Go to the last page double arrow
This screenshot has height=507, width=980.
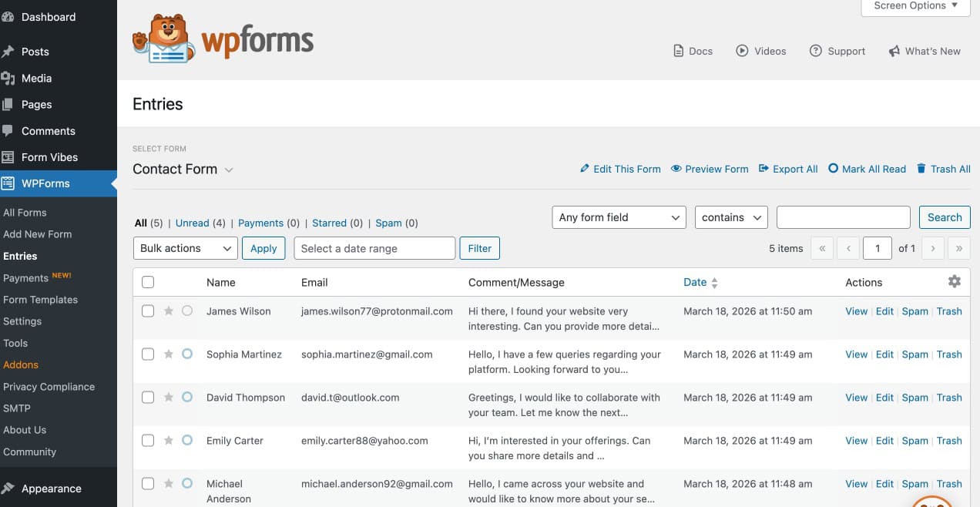click(959, 248)
